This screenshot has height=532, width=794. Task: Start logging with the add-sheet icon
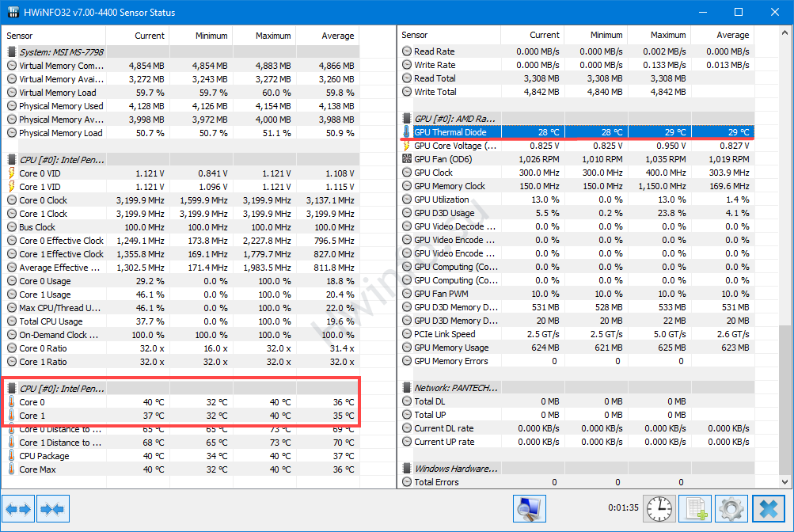(694, 509)
